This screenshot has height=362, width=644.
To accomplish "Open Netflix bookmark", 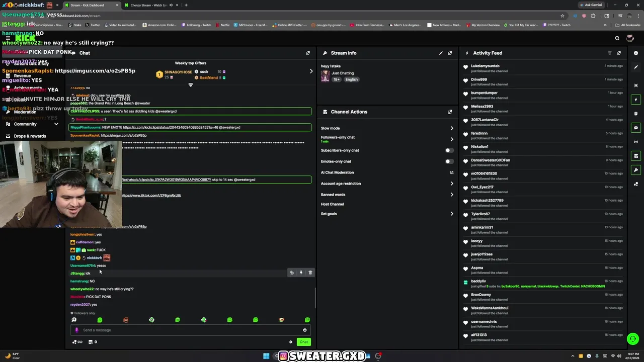I will (222, 25).
